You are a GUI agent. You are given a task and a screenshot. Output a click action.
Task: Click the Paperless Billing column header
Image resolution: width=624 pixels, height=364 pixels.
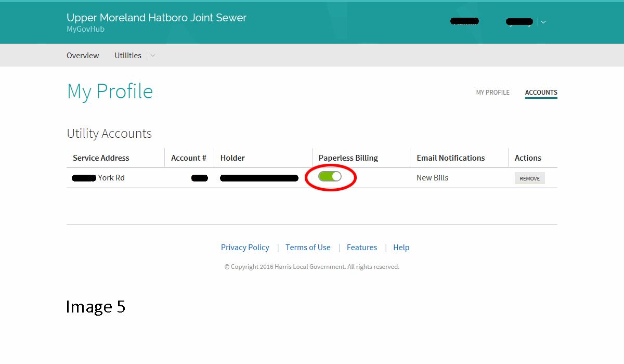[x=348, y=158]
